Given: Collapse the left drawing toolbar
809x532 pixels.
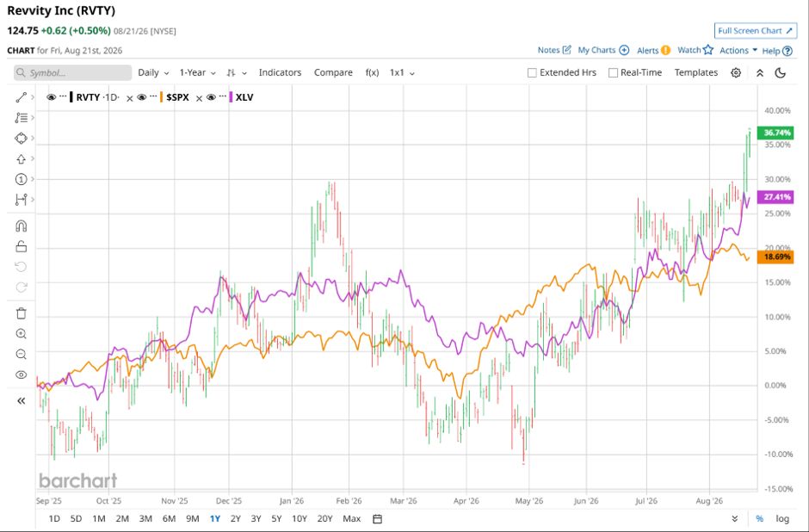Looking at the screenshot, I should click(21, 400).
